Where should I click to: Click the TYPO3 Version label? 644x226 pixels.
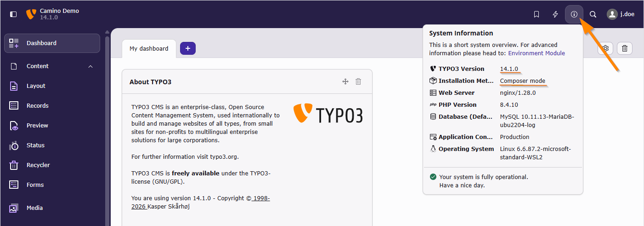461,69
